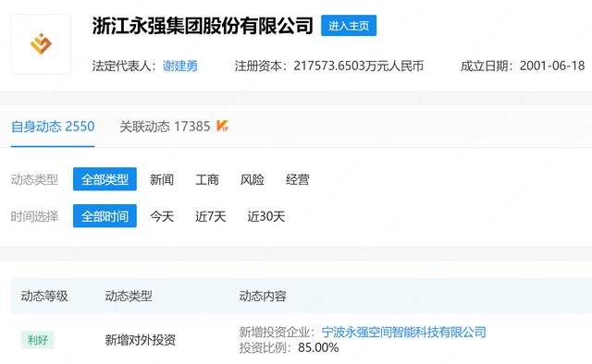592x364 pixels.
Task: Click the 动态内容 column header
Action: pyautogui.click(x=263, y=297)
